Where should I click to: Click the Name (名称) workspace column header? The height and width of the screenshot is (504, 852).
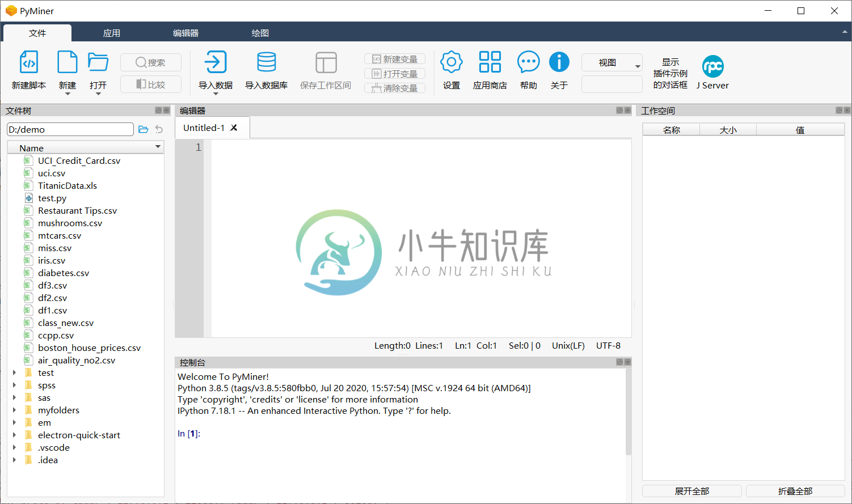(x=672, y=130)
